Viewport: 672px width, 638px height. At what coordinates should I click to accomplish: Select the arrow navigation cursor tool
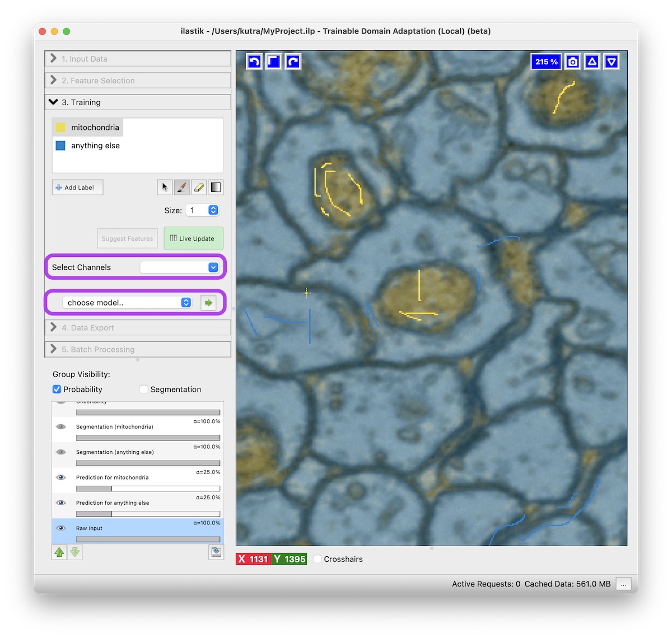click(x=165, y=187)
